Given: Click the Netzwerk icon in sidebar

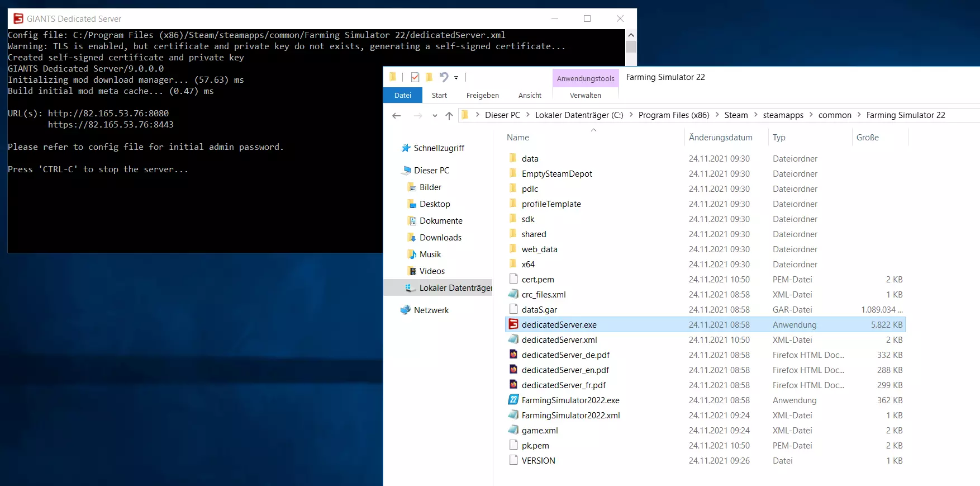Looking at the screenshot, I should pyautogui.click(x=406, y=310).
